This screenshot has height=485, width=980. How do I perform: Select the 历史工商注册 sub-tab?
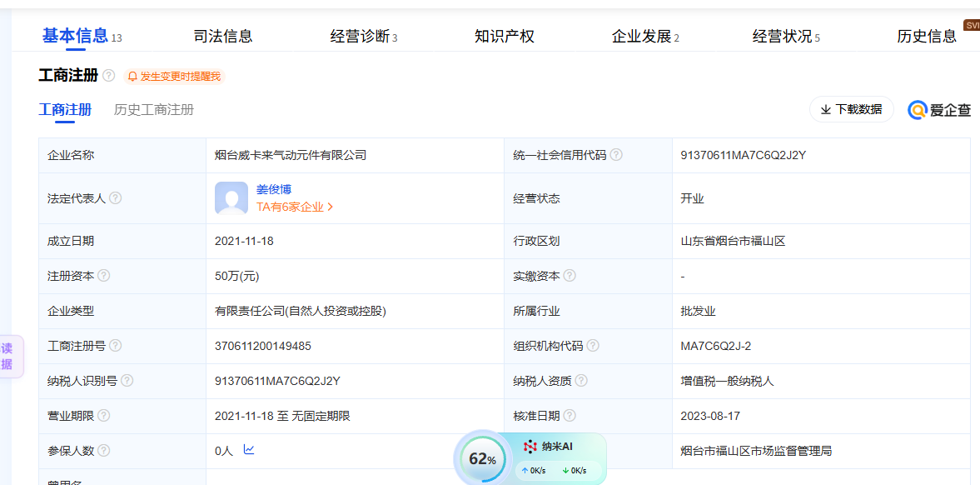pos(154,110)
